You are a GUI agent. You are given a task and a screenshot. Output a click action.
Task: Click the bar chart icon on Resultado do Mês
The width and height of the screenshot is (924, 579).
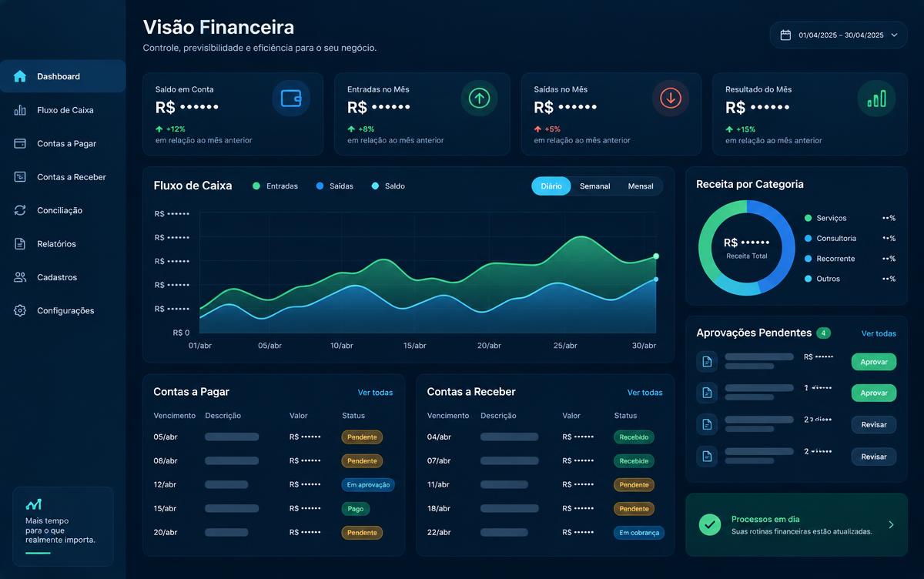click(876, 98)
